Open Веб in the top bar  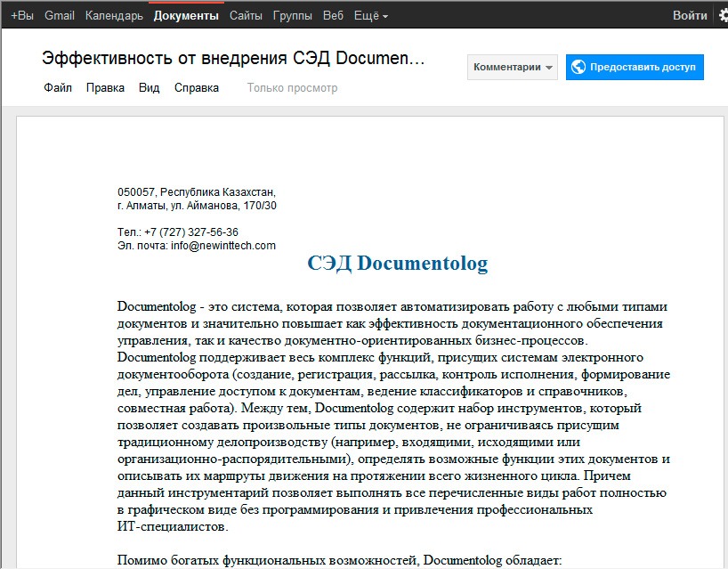click(x=333, y=16)
